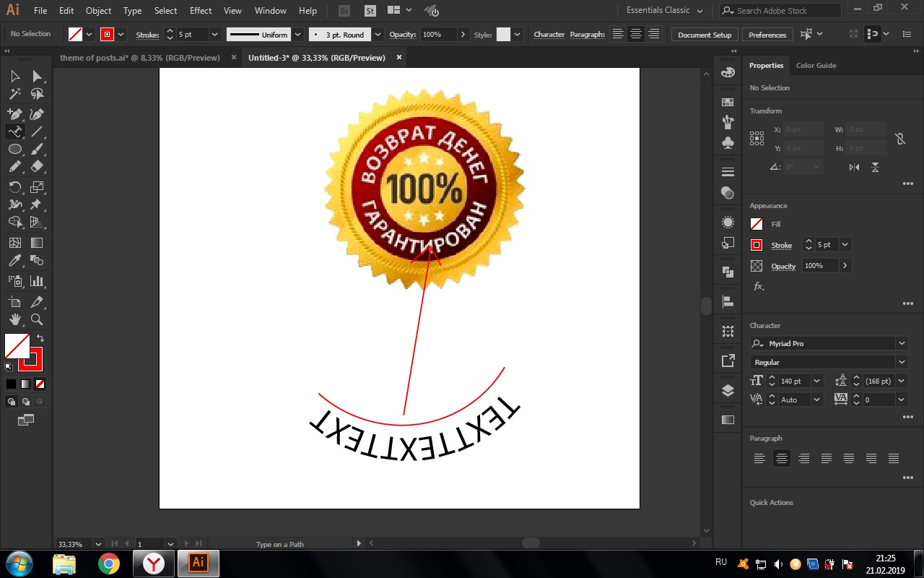Viewport: 924px width, 578px height.
Task: Click the Fill swatch in Appearance
Action: click(757, 224)
